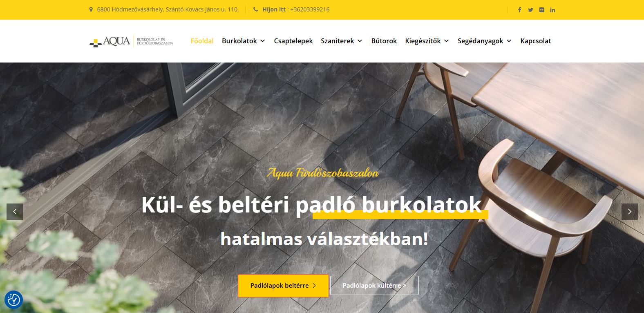Open the Csaptelepek menu item

pyautogui.click(x=293, y=41)
